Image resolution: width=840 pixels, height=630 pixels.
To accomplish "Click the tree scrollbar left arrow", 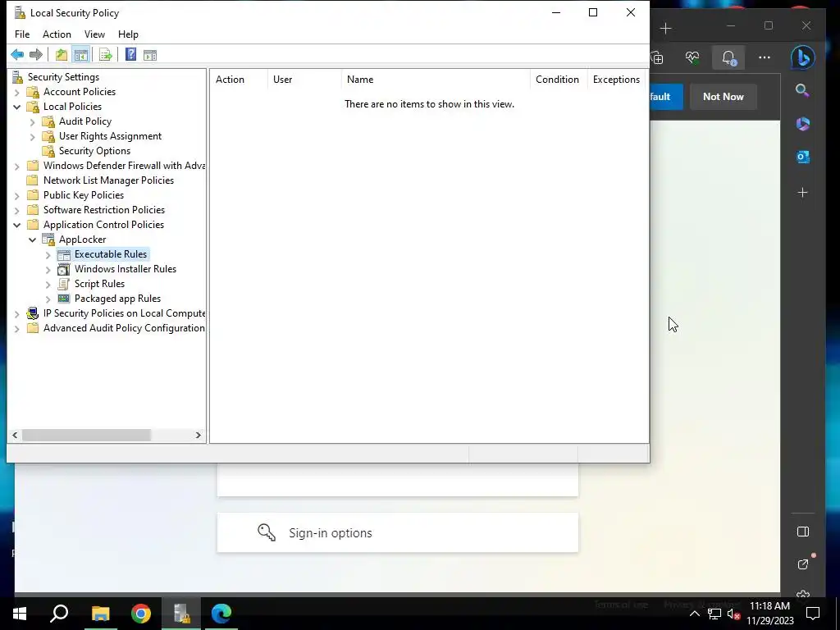I will pyautogui.click(x=15, y=436).
